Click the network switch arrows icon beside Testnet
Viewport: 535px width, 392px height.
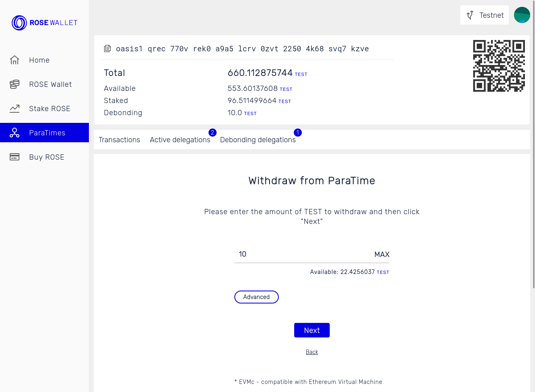coord(470,15)
